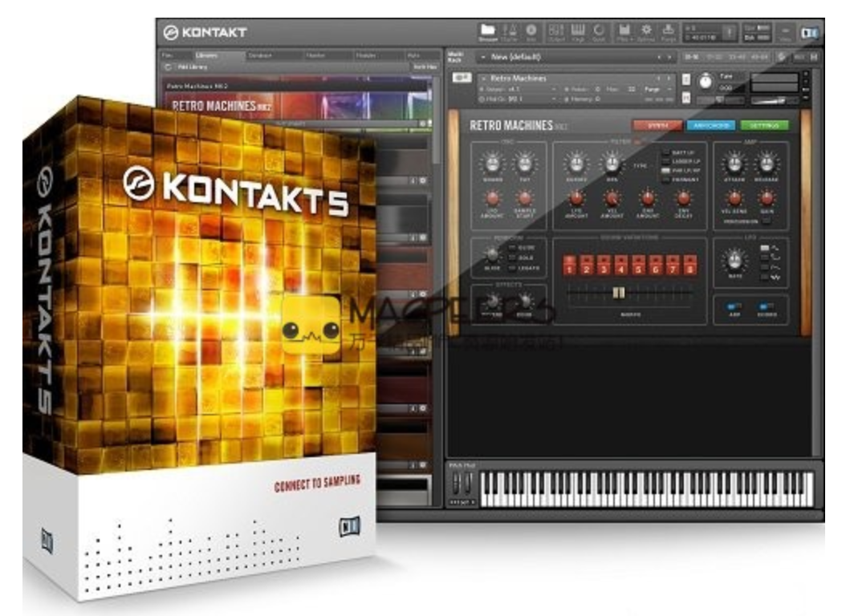846x616 pixels.
Task: Open the Master editor icon
Action: [x=510, y=32]
